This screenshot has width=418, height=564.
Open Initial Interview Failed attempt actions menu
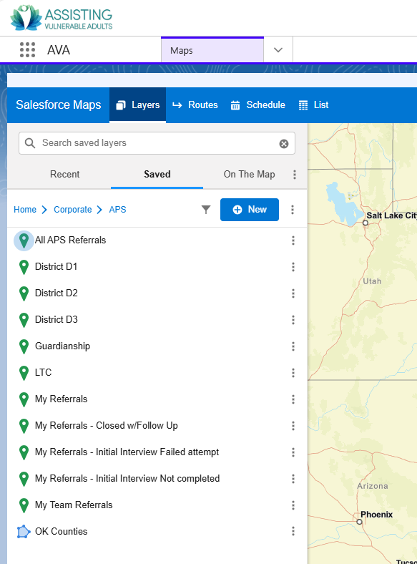click(x=293, y=452)
